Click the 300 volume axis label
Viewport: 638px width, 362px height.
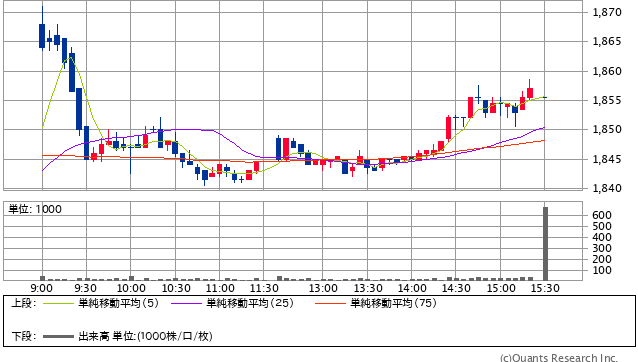click(602, 248)
